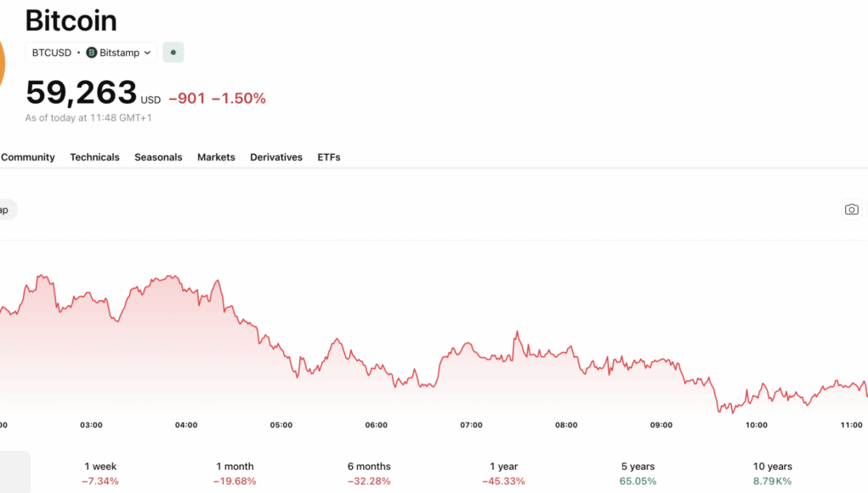Click the Bitstamp exchange logo icon

click(x=92, y=53)
